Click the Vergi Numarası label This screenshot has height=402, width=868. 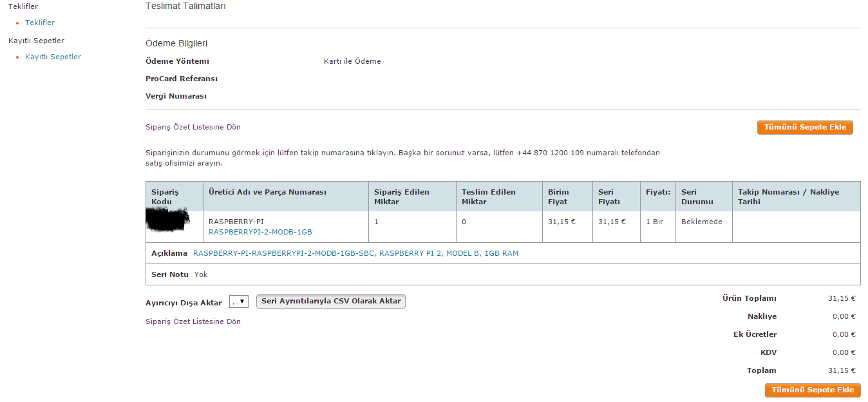point(176,96)
